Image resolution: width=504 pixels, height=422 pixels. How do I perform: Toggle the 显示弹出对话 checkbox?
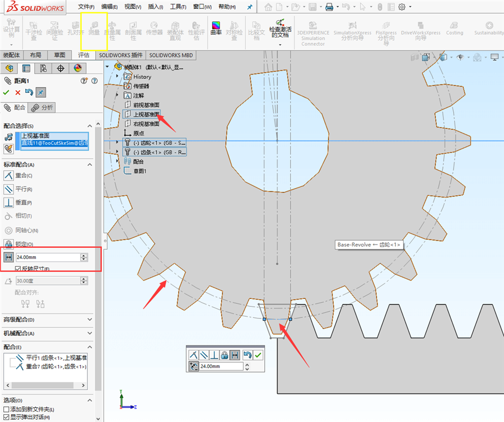(6, 417)
